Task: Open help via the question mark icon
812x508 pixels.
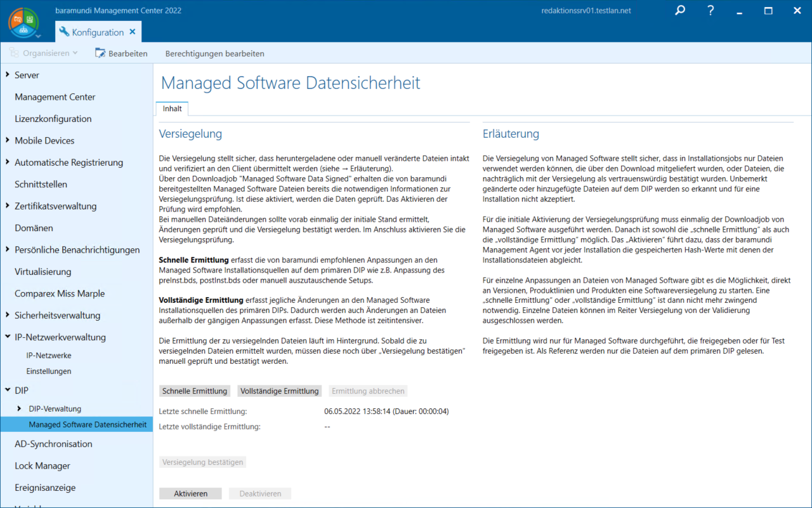Action: click(x=711, y=11)
